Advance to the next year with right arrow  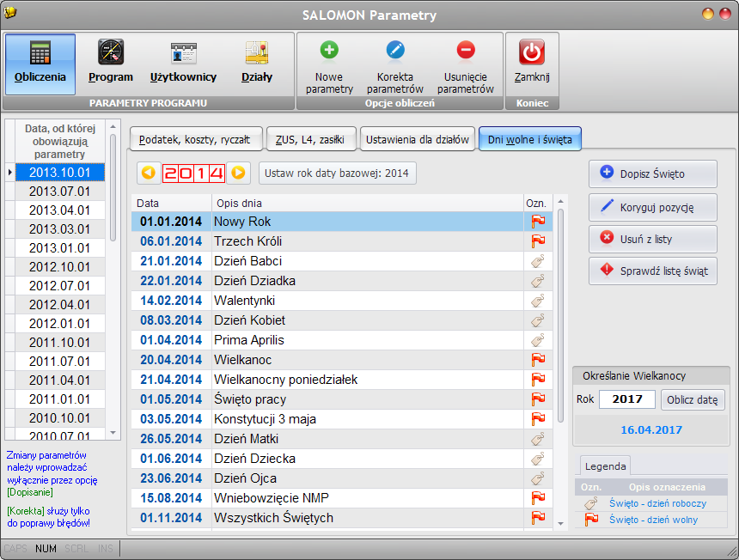click(239, 173)
